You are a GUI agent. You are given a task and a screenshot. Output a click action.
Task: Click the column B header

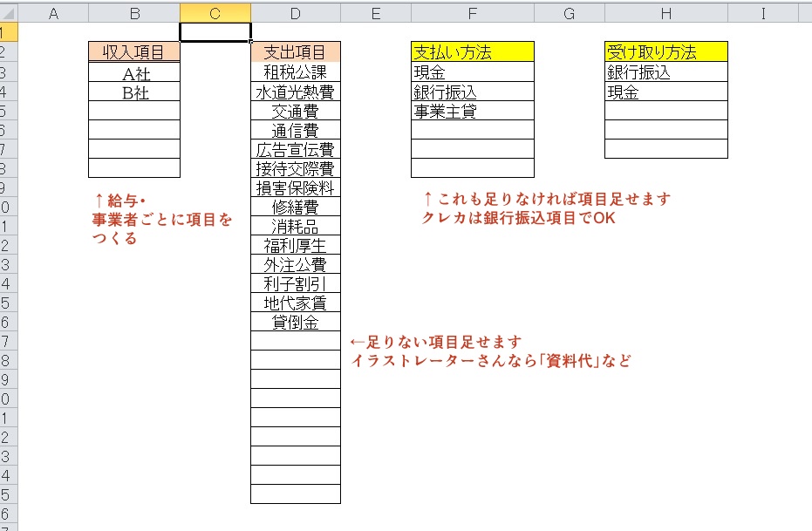[x=134, y=13]
